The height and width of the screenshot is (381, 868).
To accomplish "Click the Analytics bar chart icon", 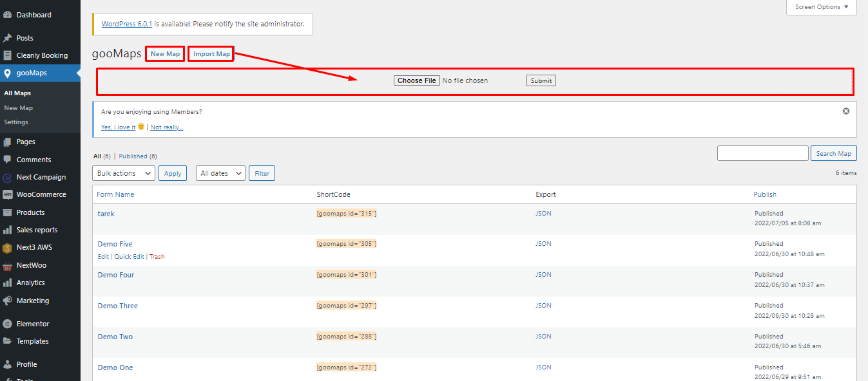I will pyautogui.click(x=8, y=283).
